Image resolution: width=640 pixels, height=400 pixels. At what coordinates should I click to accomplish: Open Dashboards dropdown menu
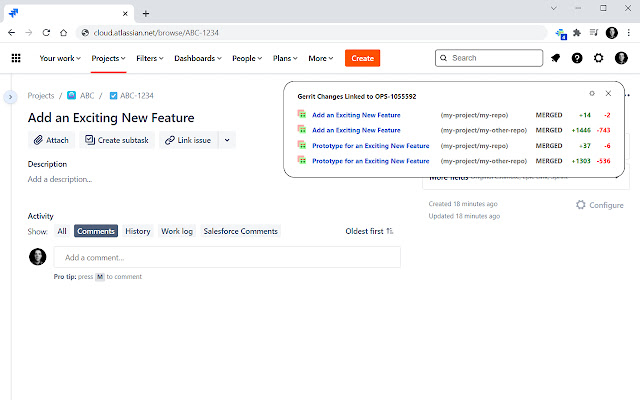[x=198, y=58]
